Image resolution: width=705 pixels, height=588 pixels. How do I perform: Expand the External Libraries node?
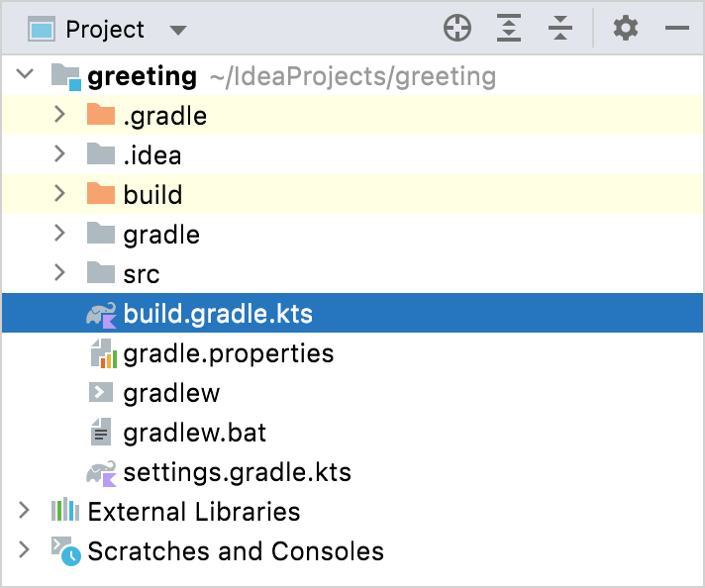24,510
